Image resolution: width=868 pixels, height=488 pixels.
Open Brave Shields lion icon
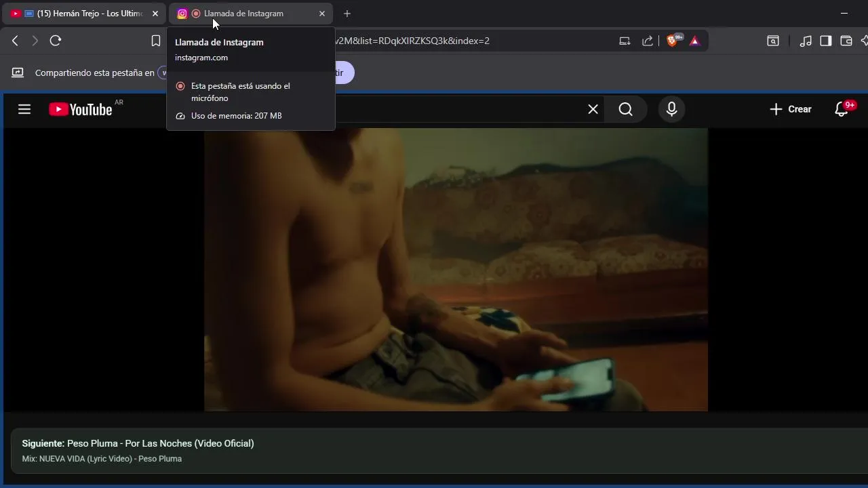tap(673, 40)
